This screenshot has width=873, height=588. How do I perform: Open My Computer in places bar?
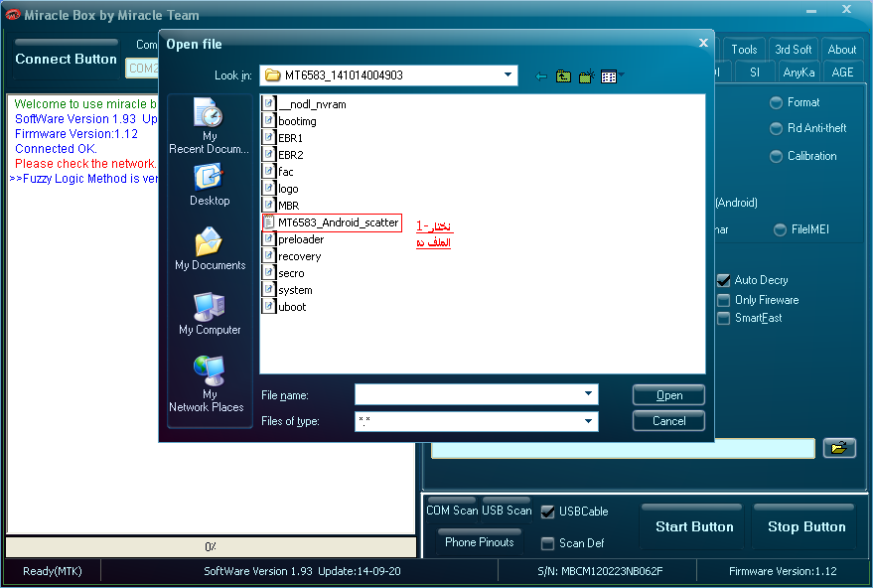pos(210,314)
